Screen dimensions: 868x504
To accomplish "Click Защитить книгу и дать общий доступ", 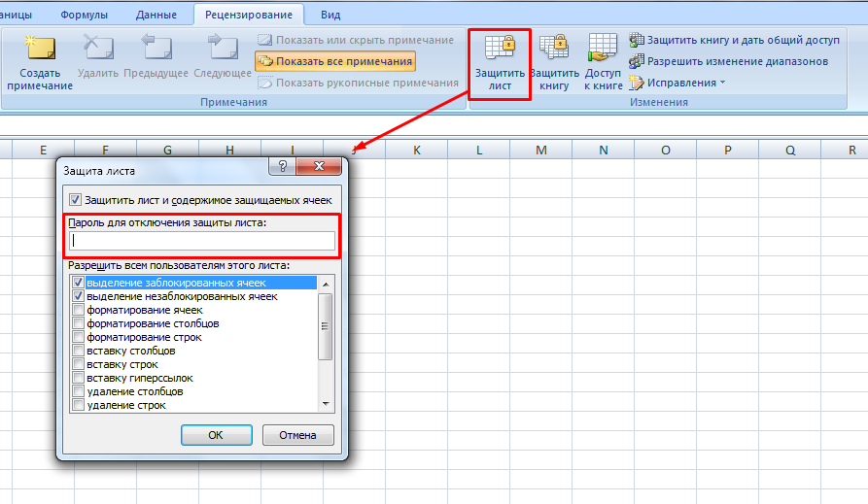I will click(735, 40).
